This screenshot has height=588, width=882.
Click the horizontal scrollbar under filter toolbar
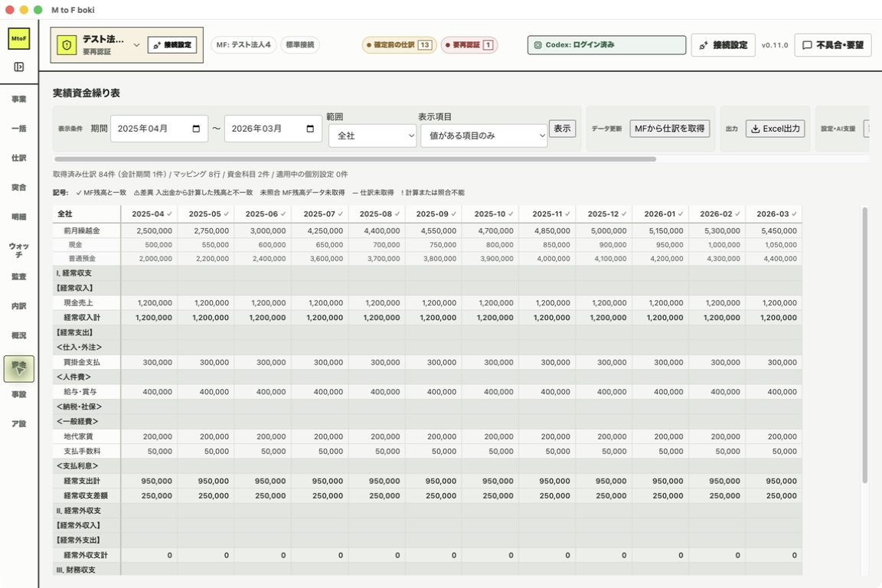(355, 159)
